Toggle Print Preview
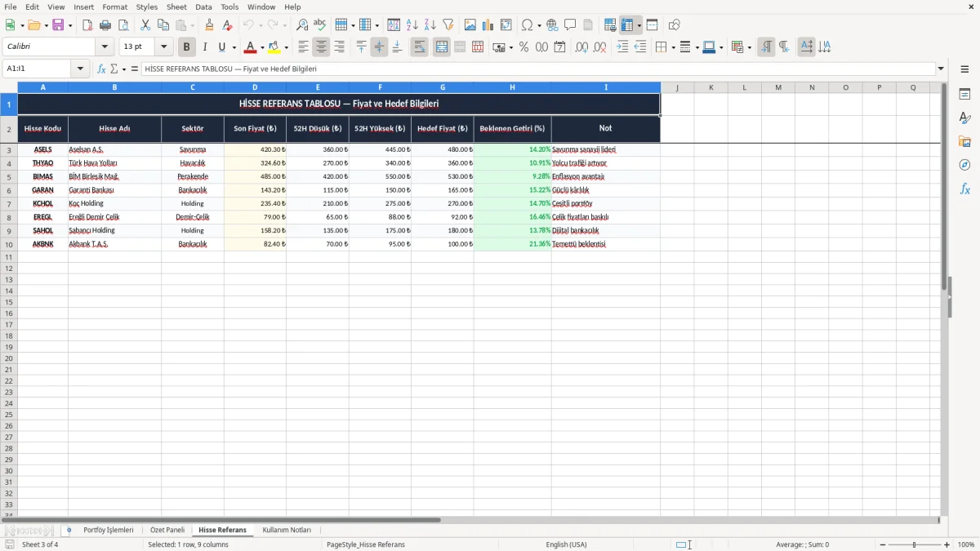980x551 pixels. [123, 25]
